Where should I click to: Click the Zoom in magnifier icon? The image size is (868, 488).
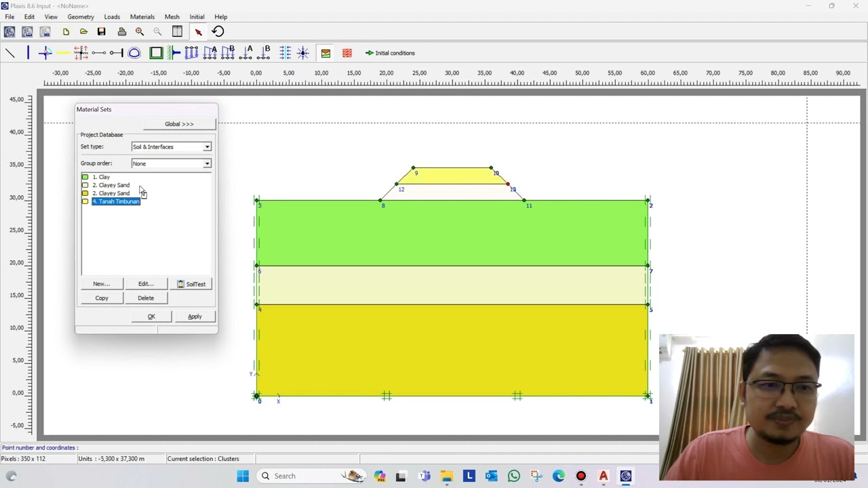click(140, 32)
